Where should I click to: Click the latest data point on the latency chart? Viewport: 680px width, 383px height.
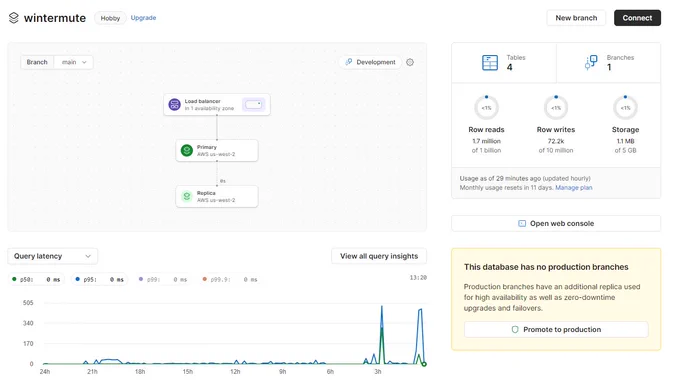(424, 364)
